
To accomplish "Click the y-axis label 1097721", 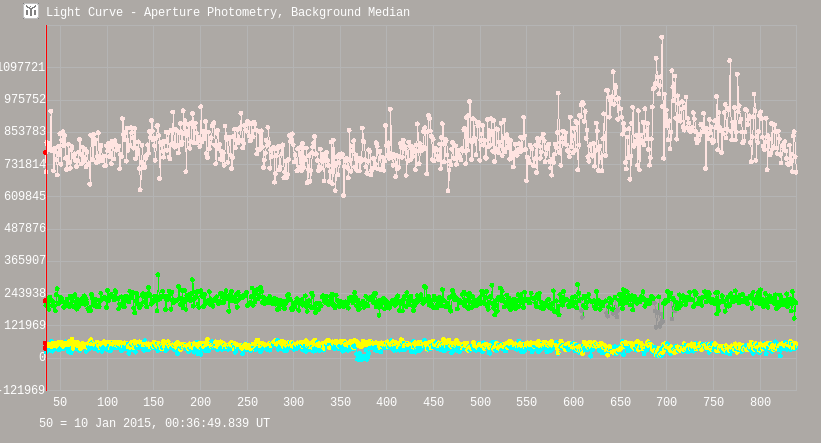I will [22, 67].
